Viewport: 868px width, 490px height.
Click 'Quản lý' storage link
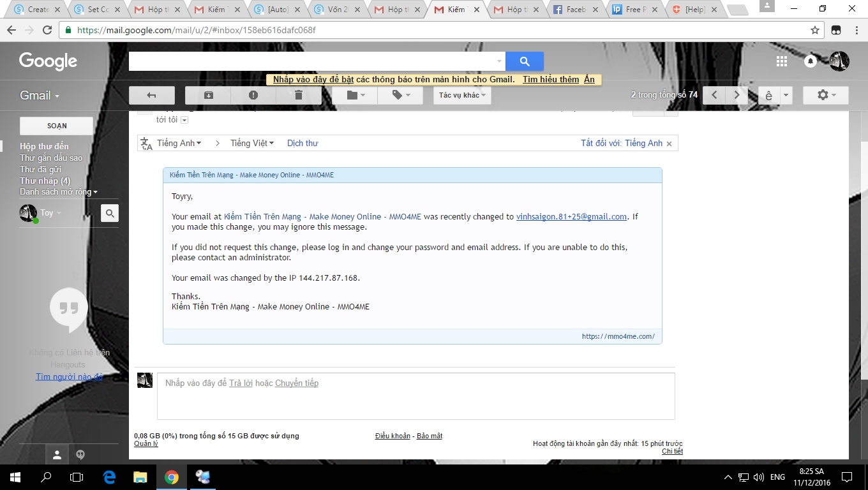146,443
